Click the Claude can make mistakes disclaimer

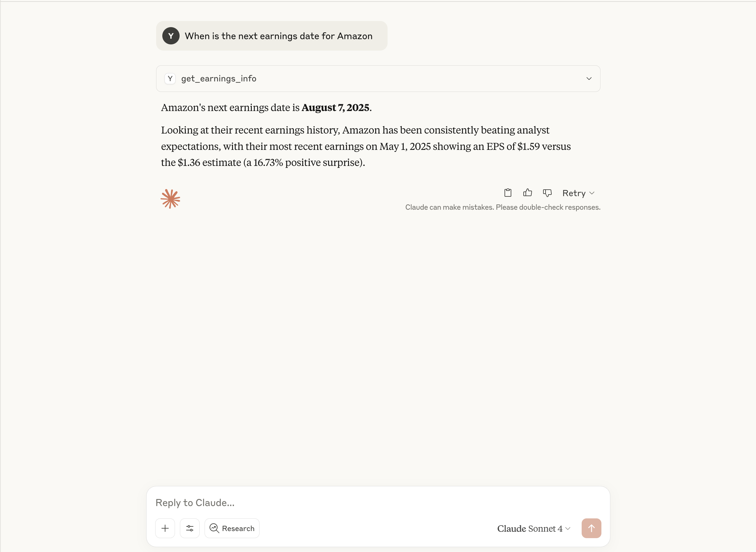coord(503,207)
